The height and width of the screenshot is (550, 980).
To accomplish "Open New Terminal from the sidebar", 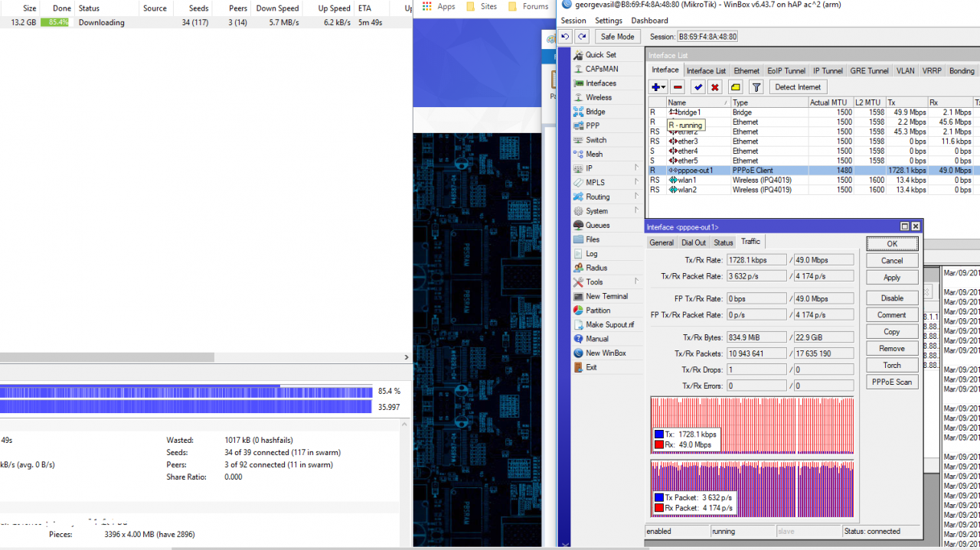I will [606, 296].
